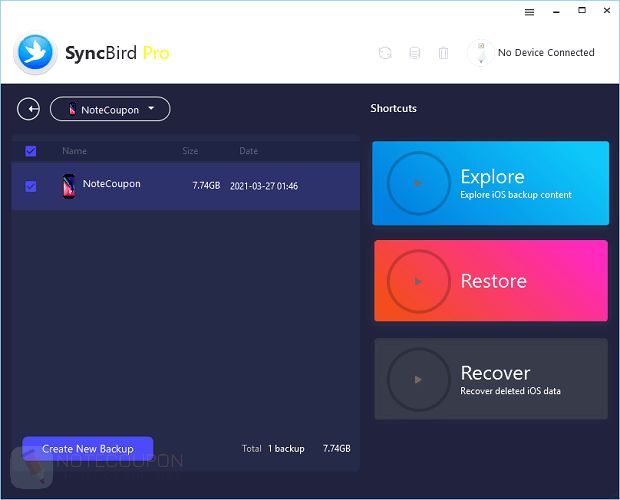This screenshot has height=500, width=620.
Task: Open the hamburger menu icon
Action: tap(529, 12)
